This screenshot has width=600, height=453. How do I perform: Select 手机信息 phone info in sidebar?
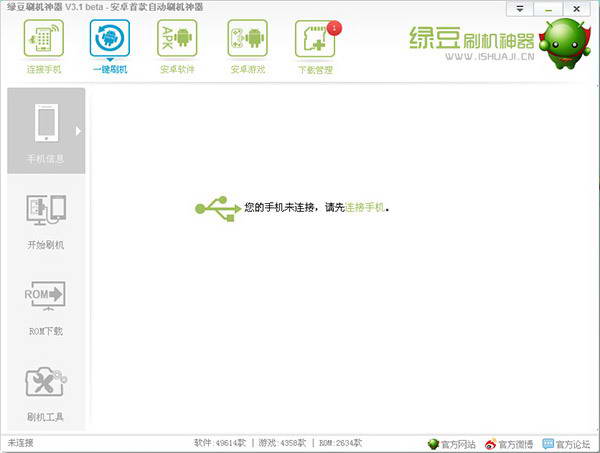46,131
